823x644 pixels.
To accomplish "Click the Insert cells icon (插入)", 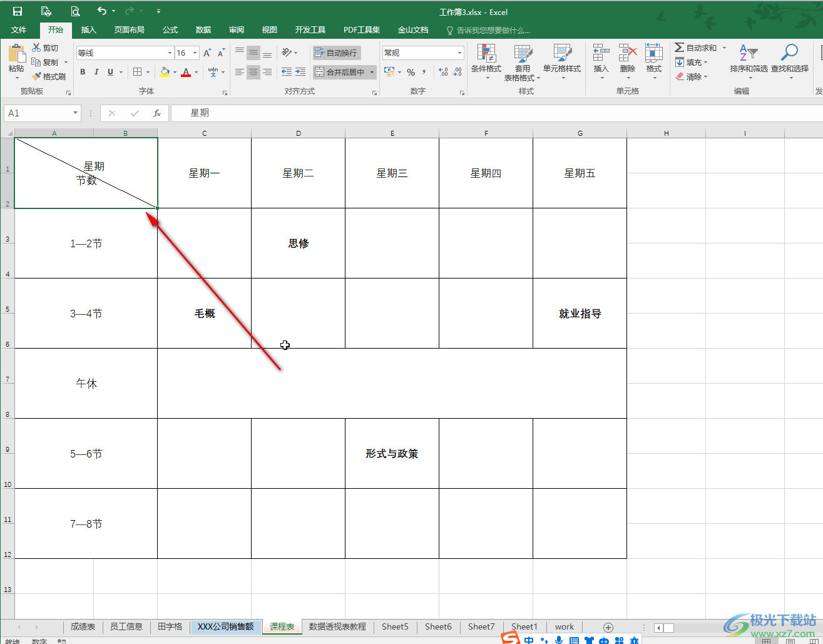I will coord(601,53).
